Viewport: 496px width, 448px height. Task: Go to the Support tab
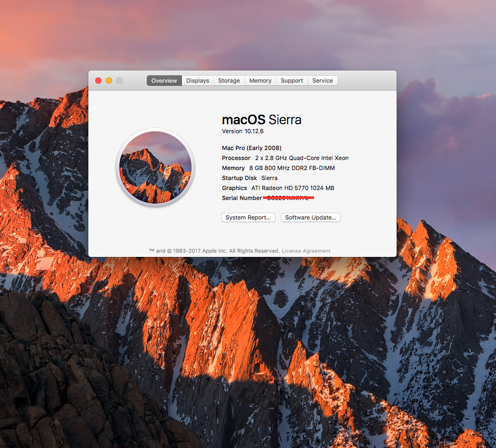click(x=292, y=81)
